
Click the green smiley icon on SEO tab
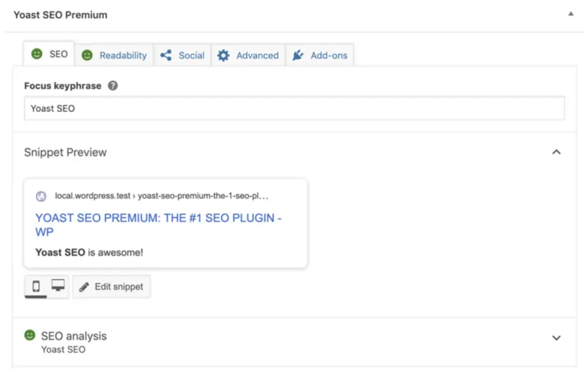[37, 54]
